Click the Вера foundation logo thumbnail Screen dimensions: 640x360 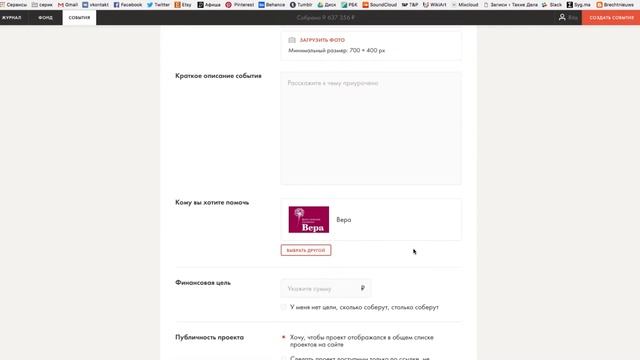309,220
